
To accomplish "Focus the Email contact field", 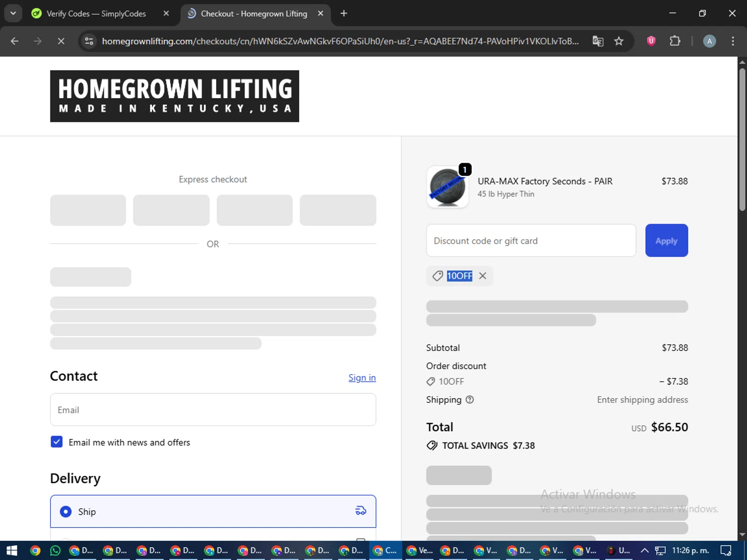I will 213,410.
